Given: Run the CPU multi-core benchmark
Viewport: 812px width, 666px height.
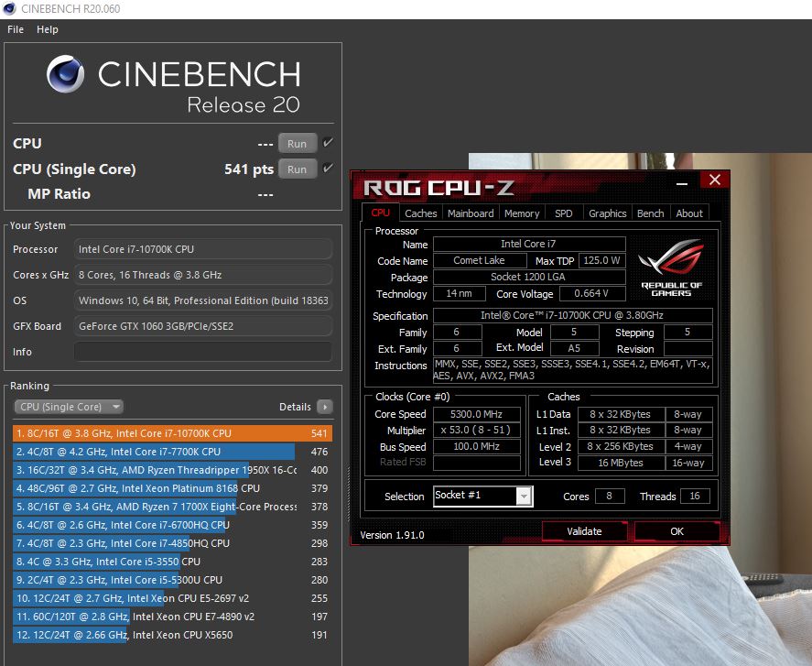Looking at the screenshot, I should 298,144.
